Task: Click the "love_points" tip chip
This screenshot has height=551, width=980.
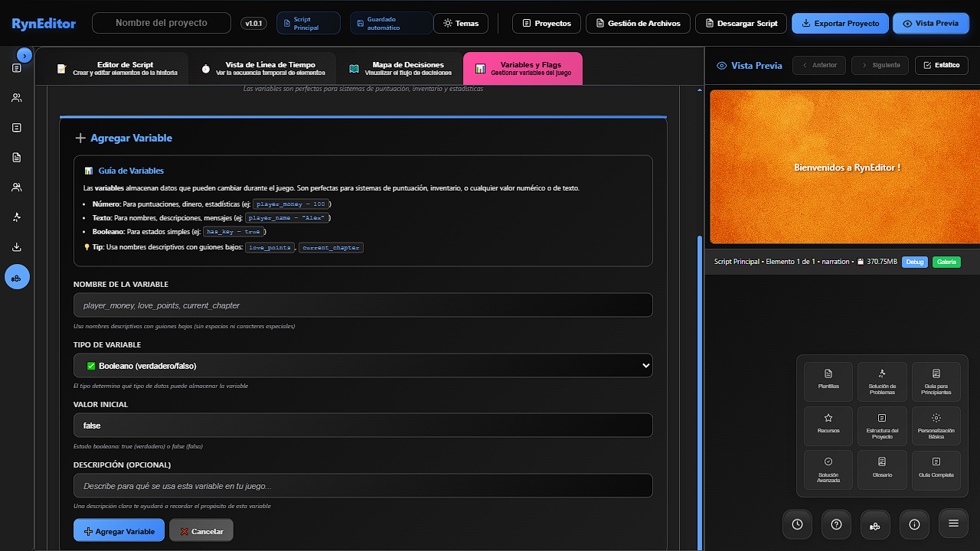Action: click(x=270, y=248)
